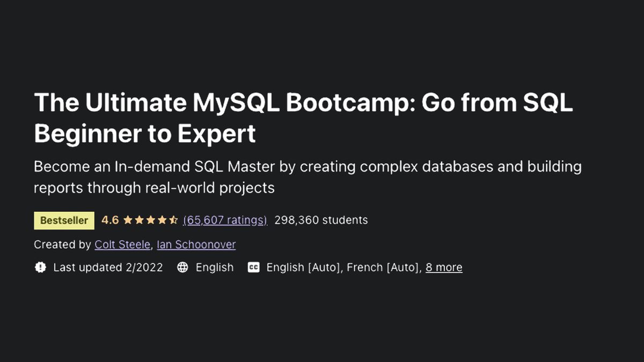This screenshot has width=644, height=362.
Task: Click the 298,360 students count
Action: [x=320, y=220]
